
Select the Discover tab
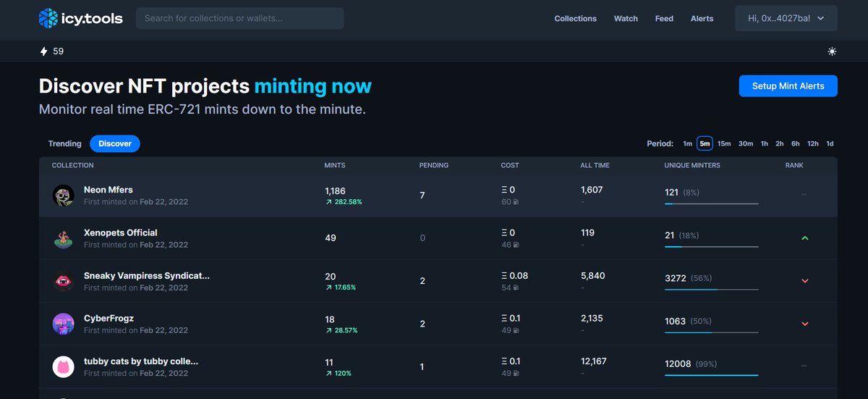click(115, 143)
